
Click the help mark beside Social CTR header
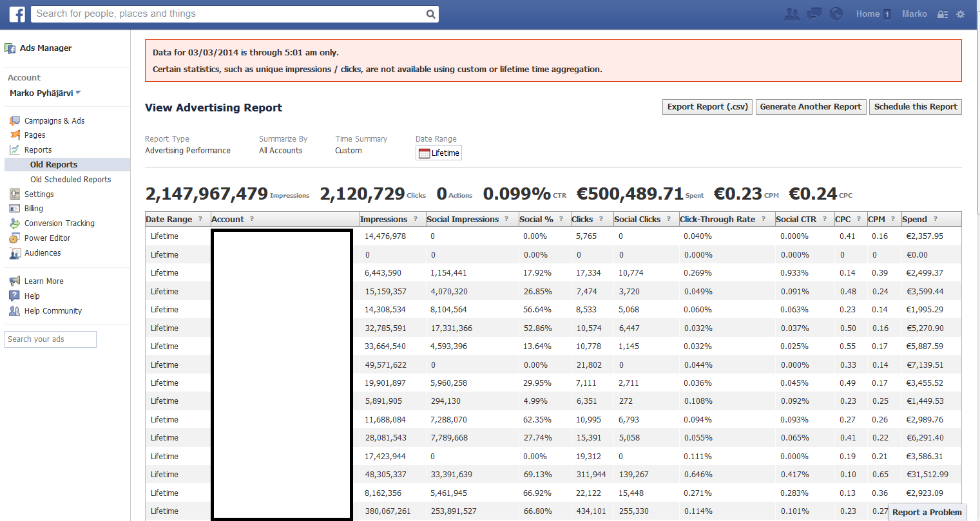[825, 219]
